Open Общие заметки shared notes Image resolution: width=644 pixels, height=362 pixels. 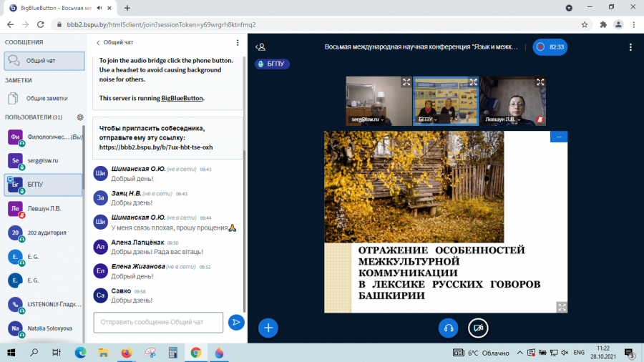pyautogui.click(x=44, y=99)
